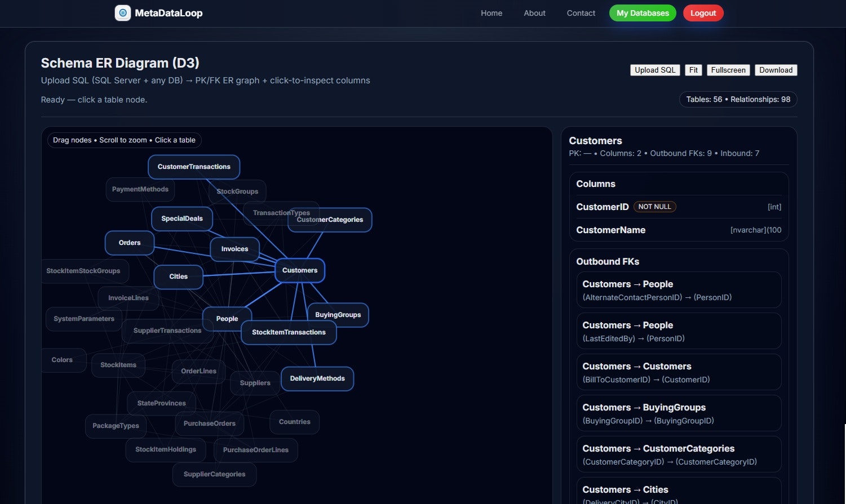Viewport: 846px width, 504px height.
Task: Click the CustomerID column row
Action: 679,207
